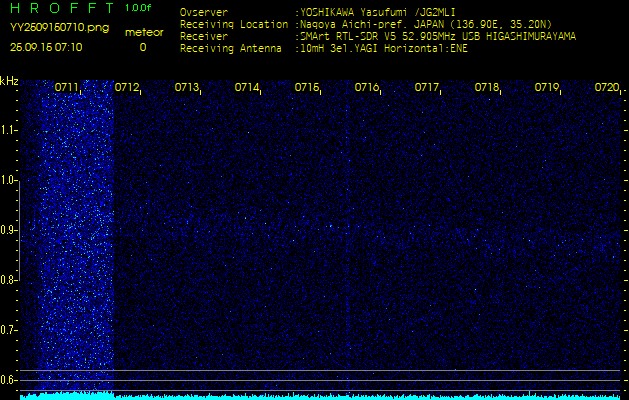The width and height of the screenshot is (629, 400).
Task: Click the 0.9 kHz axis label
Action: (x=7, y=230)
